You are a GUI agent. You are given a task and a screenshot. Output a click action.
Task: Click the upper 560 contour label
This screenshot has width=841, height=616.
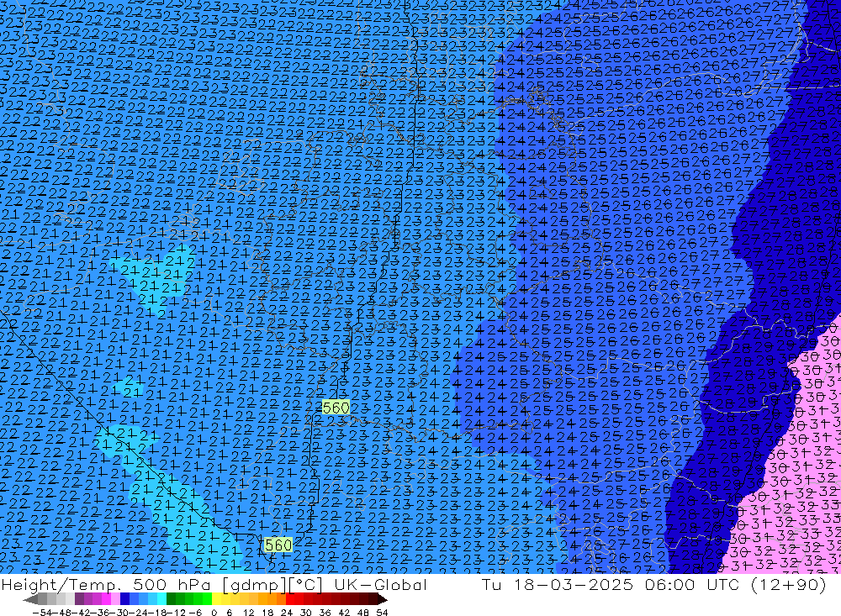click(336, 408)
